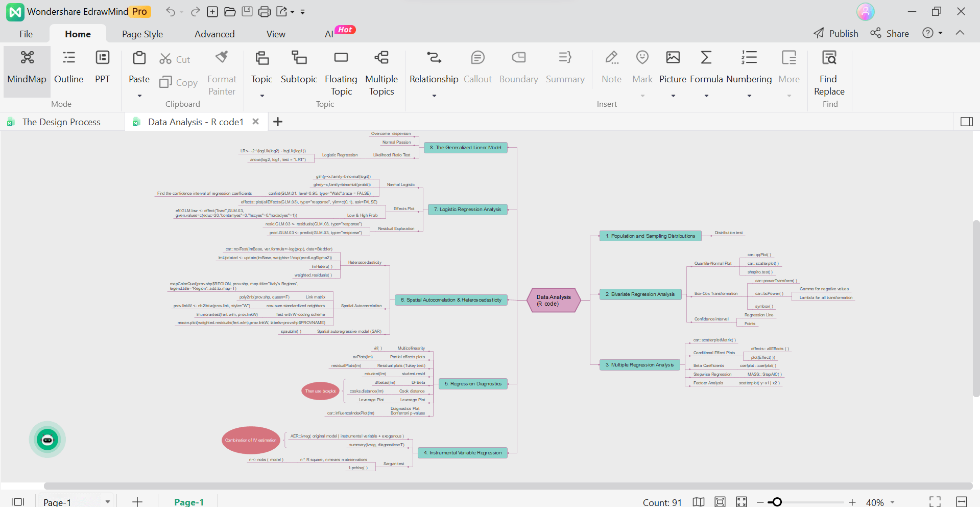Screen dimensions: 980x507
Task: Add a new document tab
Action: pos(278,122)
